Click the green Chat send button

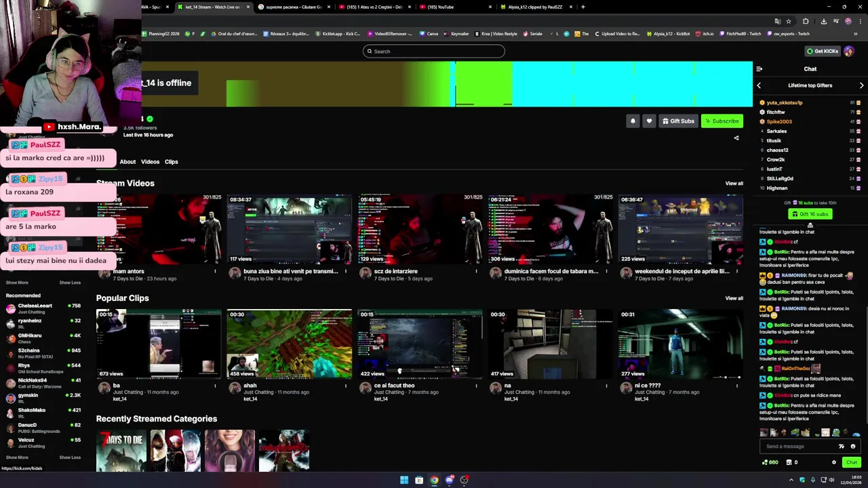(x=852, y=462)
